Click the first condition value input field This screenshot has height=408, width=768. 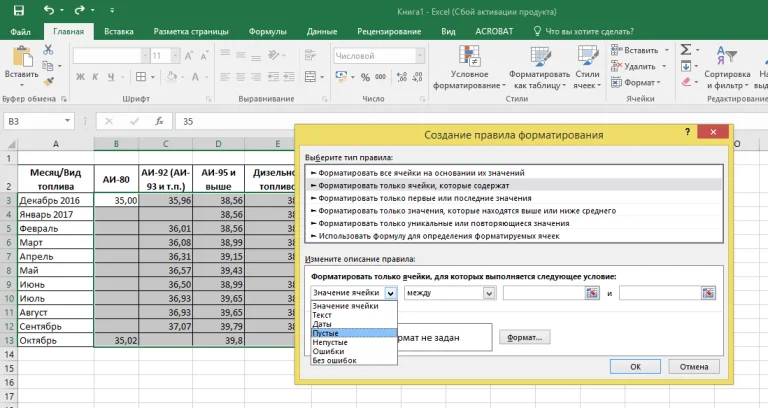point(545,293)
